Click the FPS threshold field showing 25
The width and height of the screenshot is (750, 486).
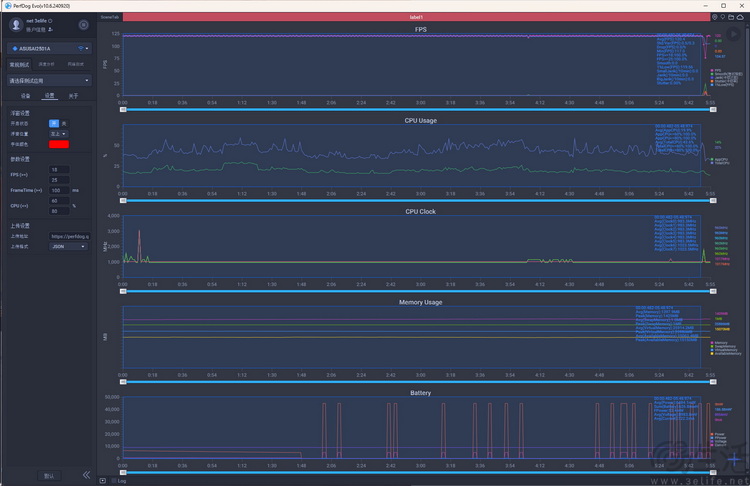coord(59,180)
